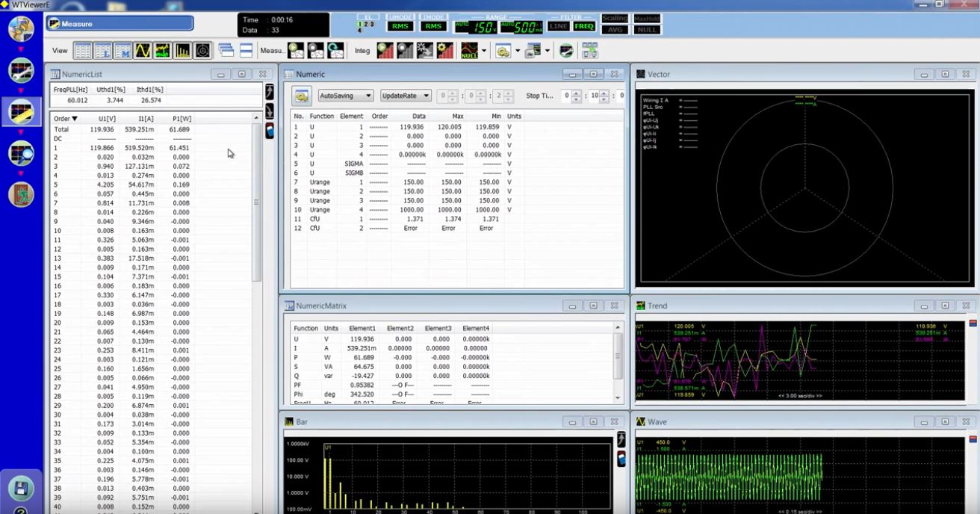Click the floppy disk save icon in the sidebar
Viewport: 980px width, 514px height.
coord(21,489)
